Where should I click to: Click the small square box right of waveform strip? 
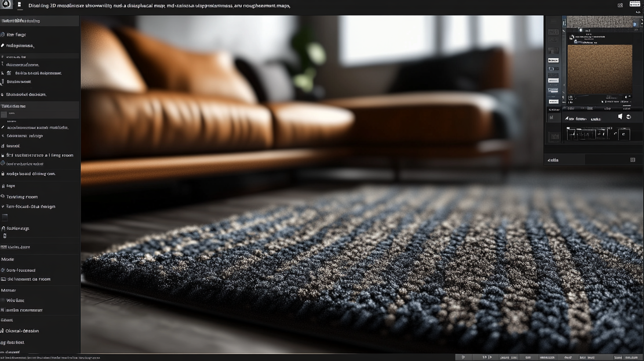[624, 133]
